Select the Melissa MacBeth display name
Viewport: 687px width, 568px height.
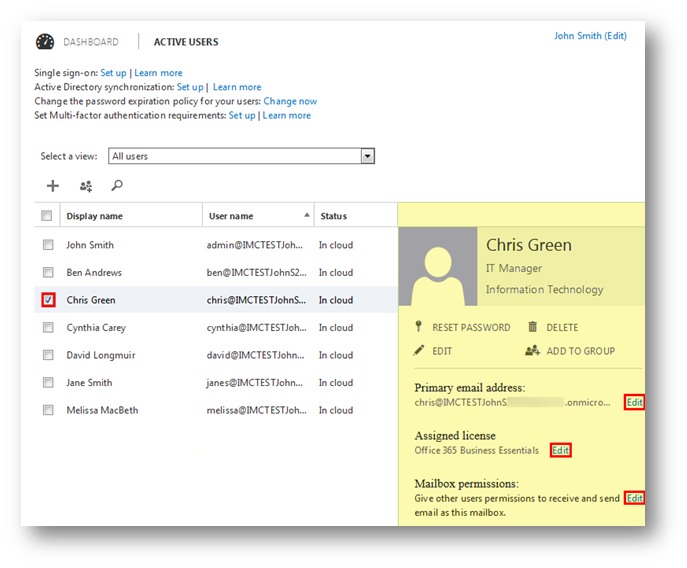103,411
